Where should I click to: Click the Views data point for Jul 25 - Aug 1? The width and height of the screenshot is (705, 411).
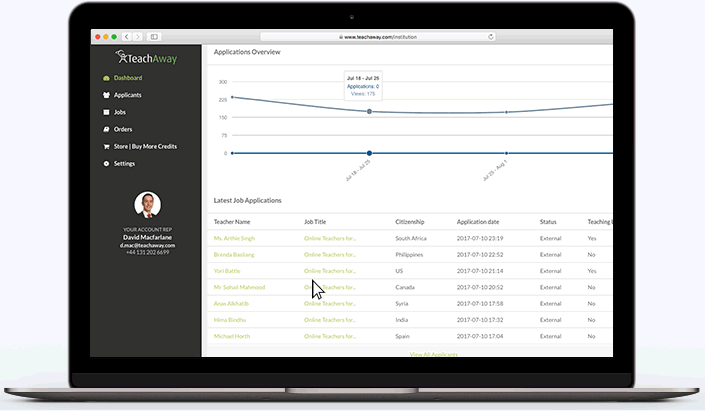coord(507,112)
